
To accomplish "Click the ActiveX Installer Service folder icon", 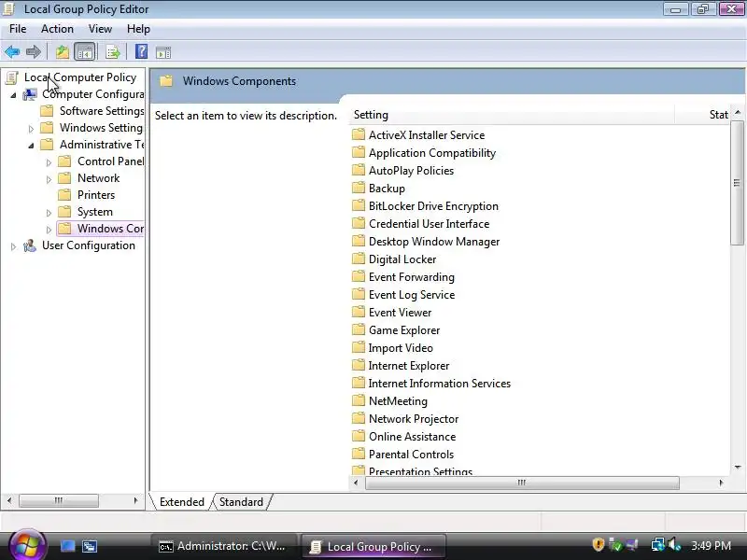I will point(359,134).
